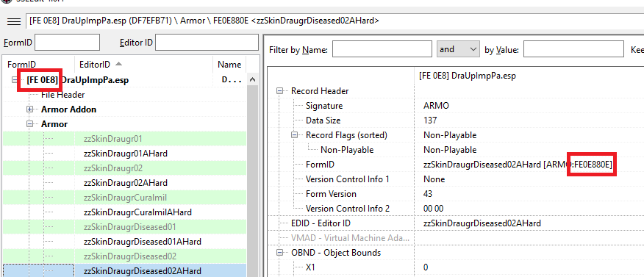Viewport: 644px width, 277px height.
Task: Select the DraUpImpPa.esp plugin row
Action: click(124, 80)
